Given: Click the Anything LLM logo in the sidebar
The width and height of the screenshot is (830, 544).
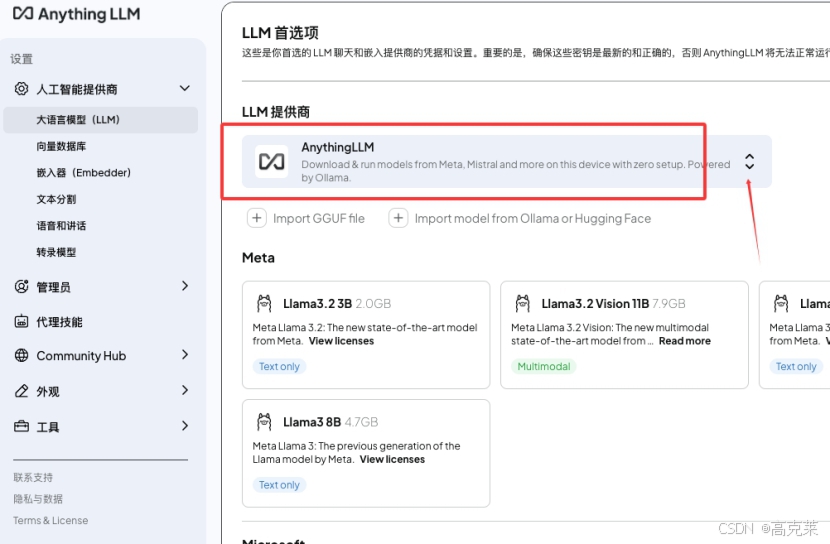Looking at the screenshot, I should tap(77, 14).
